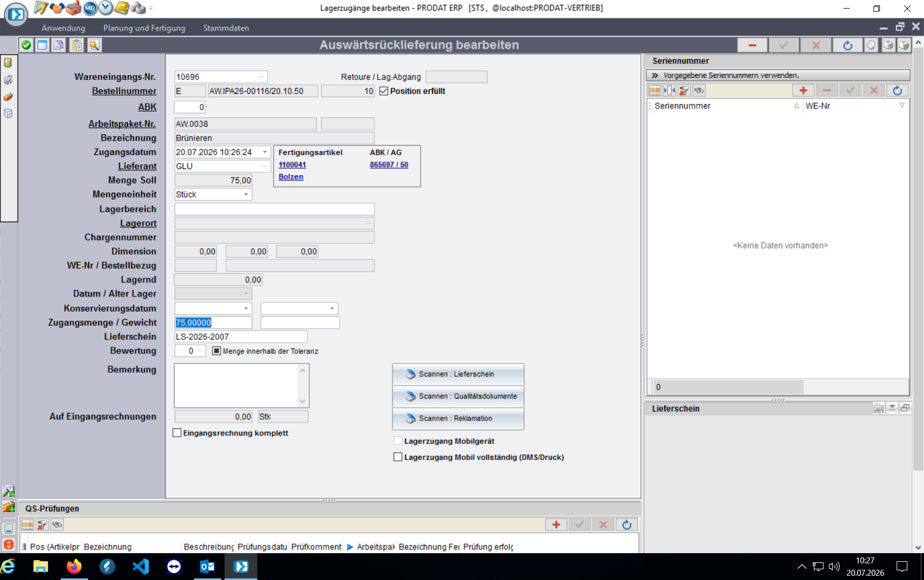Open the Wareneingangs-Nr. lookup ellipsis
Image resolution: width=924 pixels, height=580 pixels.
[262, 77]
